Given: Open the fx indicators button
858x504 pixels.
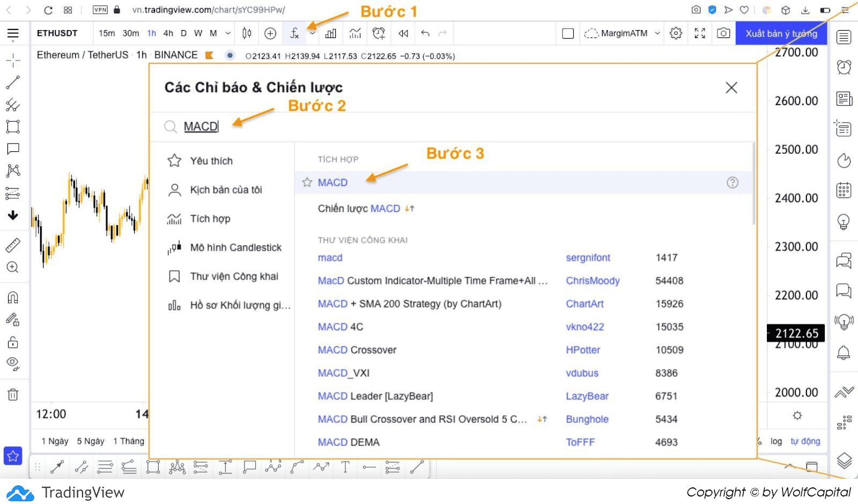Looking at the screenshot, I should pyautogui.click(x=294, y=33).
